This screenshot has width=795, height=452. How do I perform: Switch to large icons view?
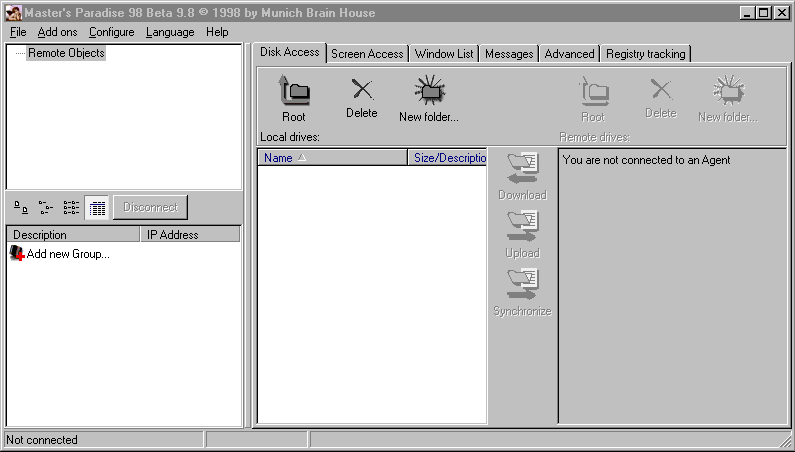pyautogui.click(x=21, y=208)
